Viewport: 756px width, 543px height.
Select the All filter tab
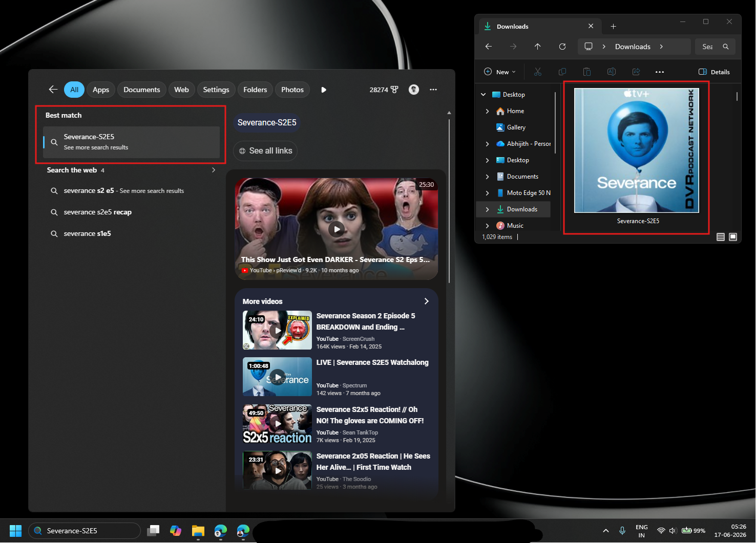74,90
